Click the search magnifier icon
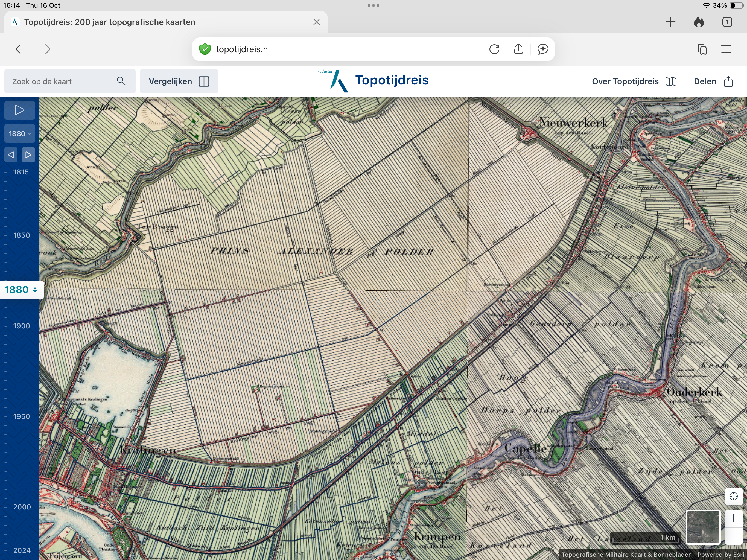The image size is (747, 560). pyautogui.click(x=121, y=81)
